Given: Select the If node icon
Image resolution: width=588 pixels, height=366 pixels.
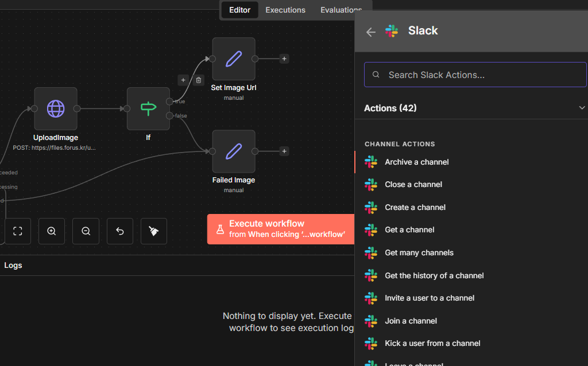Looking at the screenshot, I should [x=148, y=108].
